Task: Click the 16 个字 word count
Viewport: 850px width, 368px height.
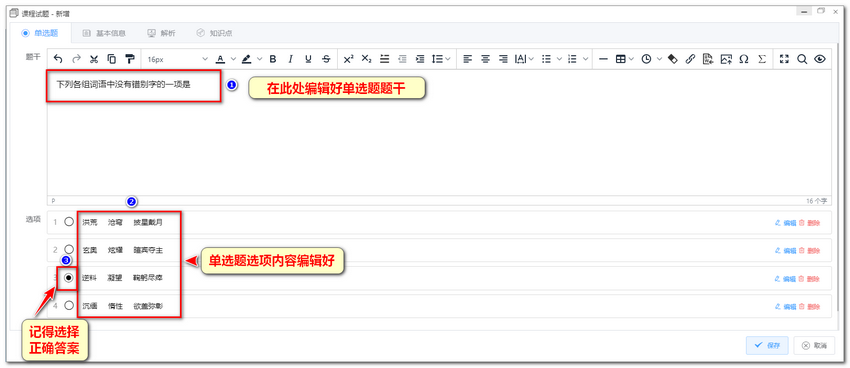Action: (816, 201)
